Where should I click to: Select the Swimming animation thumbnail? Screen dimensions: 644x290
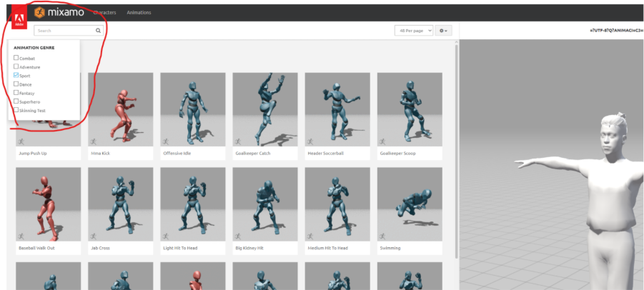pos(410,204)
